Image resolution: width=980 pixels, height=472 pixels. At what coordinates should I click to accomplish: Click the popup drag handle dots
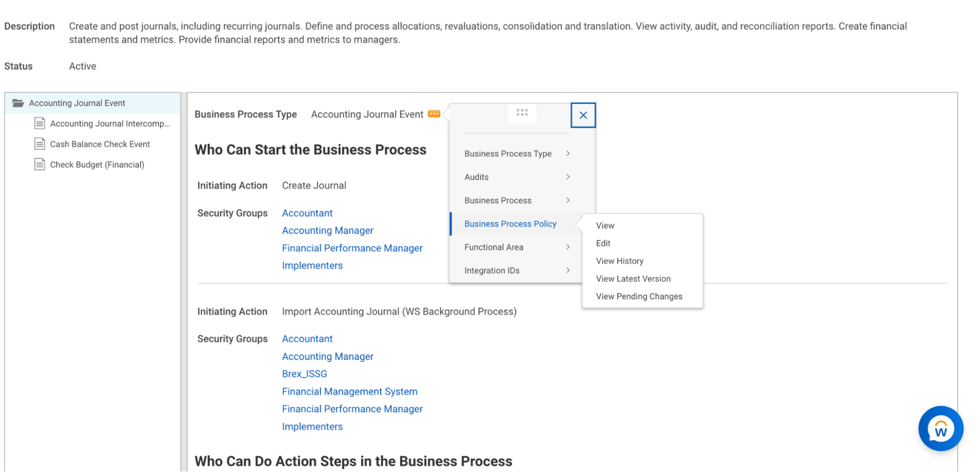tap(522, 113)
